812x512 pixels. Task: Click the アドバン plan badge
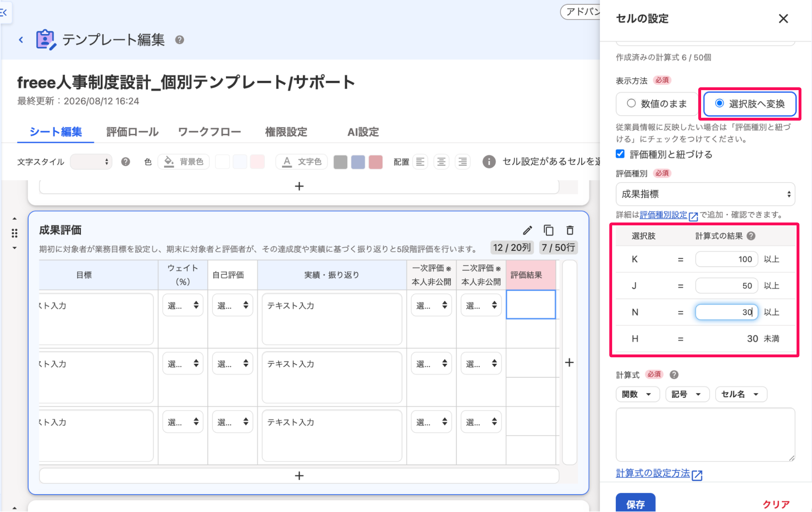point(581,12)
